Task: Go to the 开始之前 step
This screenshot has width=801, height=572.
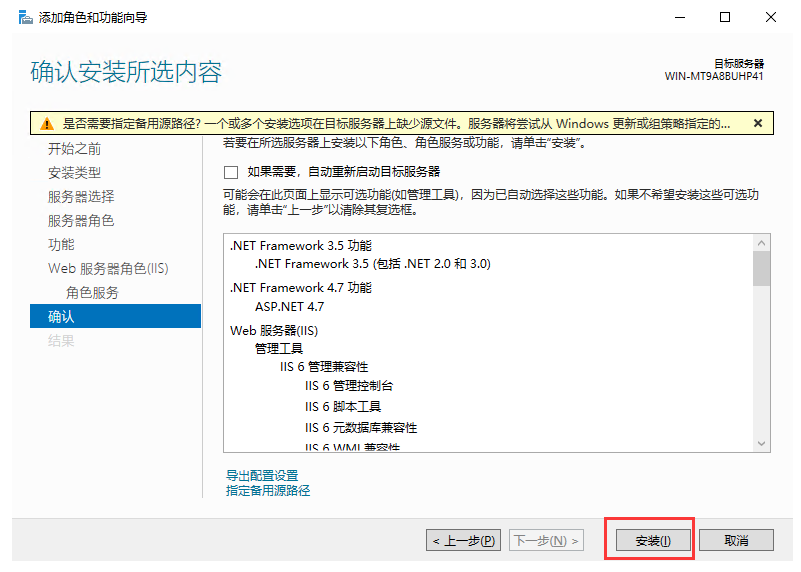Action: (74, 148)
